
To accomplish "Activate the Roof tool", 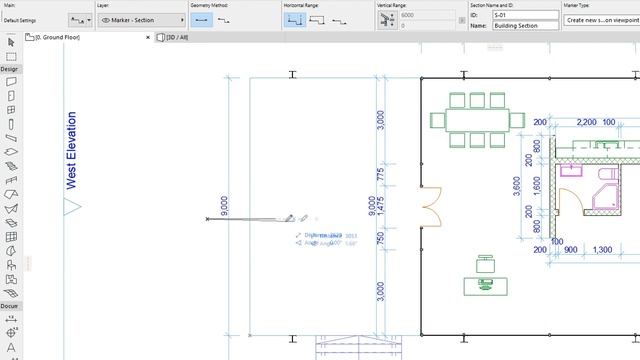I will point(11,194).
